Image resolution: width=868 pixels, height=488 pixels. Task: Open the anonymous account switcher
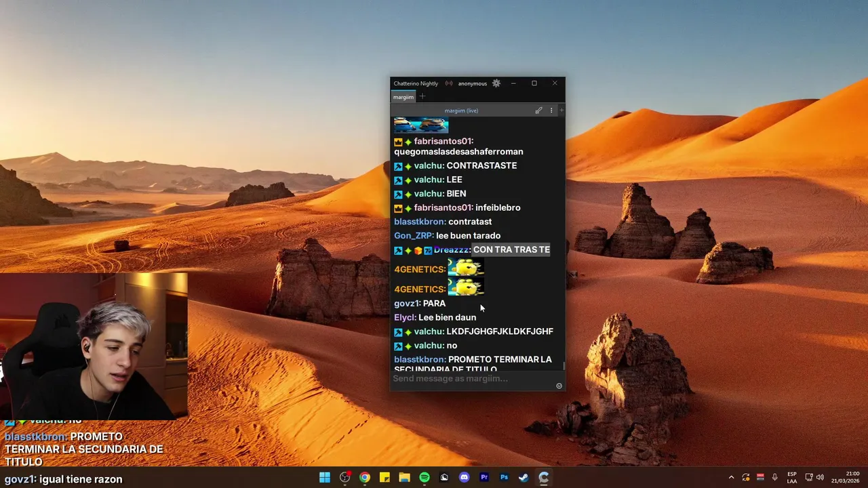(472, 83)
